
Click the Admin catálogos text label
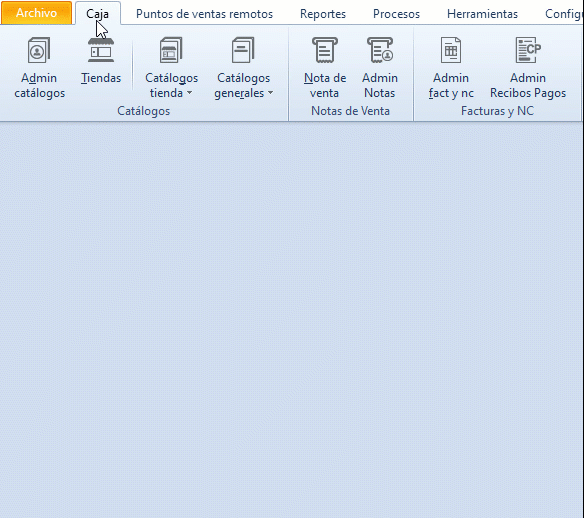point(39,86)
